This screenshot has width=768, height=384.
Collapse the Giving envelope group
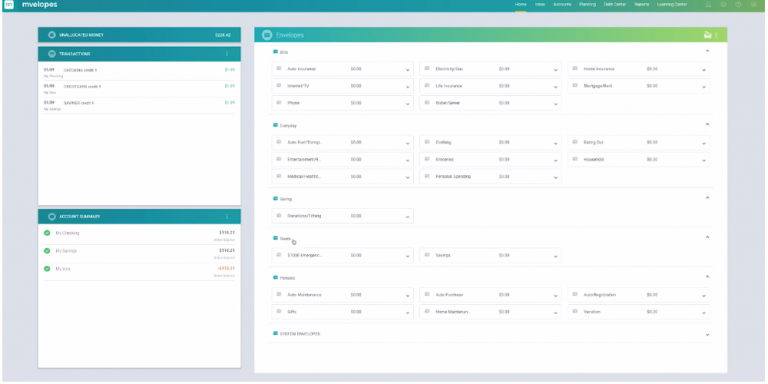coord(707,198)
